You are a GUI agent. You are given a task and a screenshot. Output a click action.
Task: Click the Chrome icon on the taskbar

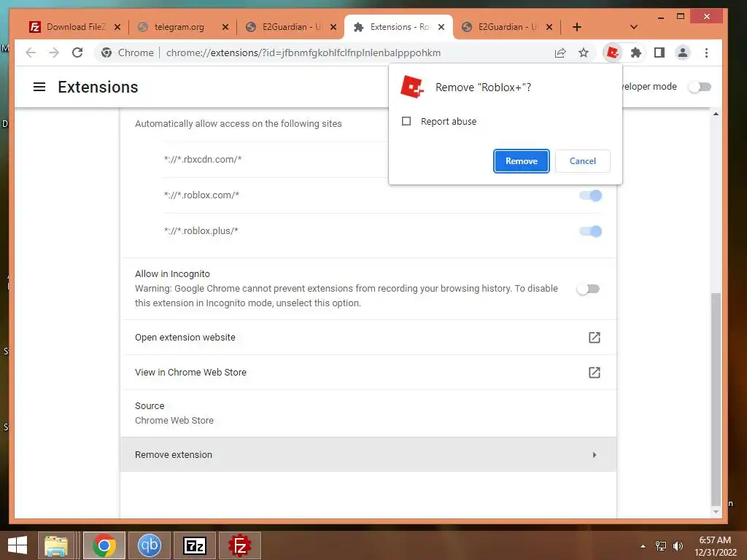click(x=104, y=545)
